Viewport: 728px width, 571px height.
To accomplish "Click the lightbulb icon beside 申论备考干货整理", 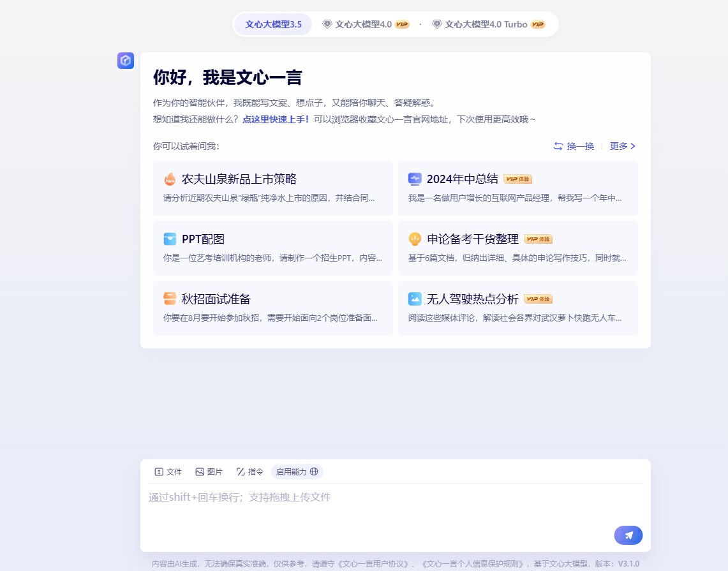I will 415,239.
